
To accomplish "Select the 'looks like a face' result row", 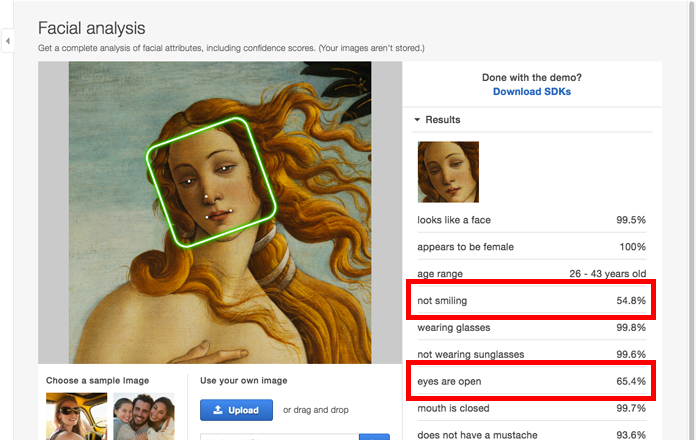I will click(x=531, y=220).
